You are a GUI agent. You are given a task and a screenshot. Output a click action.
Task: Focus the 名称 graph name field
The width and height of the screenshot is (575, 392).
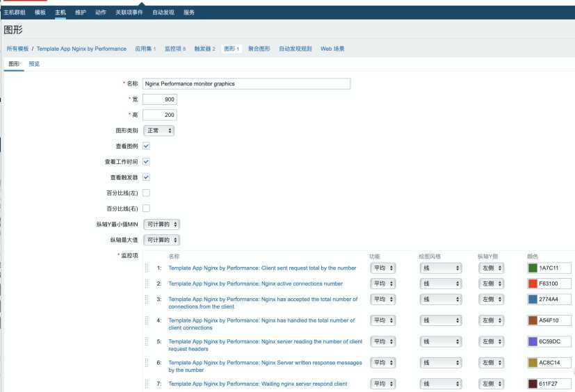246,83
